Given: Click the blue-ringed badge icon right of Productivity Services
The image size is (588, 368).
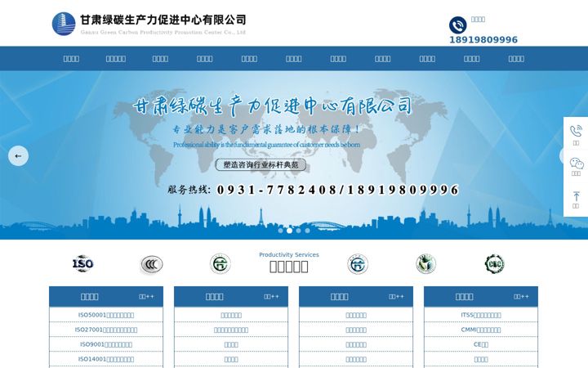Looking at the screenshot, I should (358, 264).
